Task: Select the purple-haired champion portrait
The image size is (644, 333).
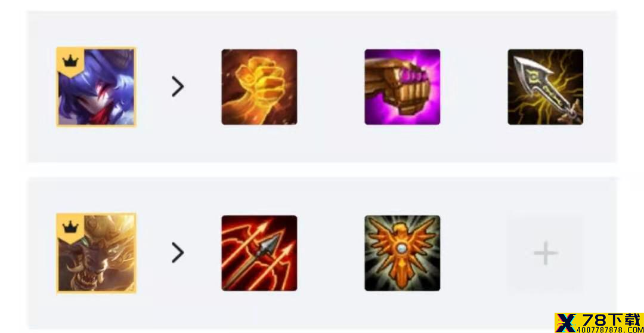Action: coord(96,87)
